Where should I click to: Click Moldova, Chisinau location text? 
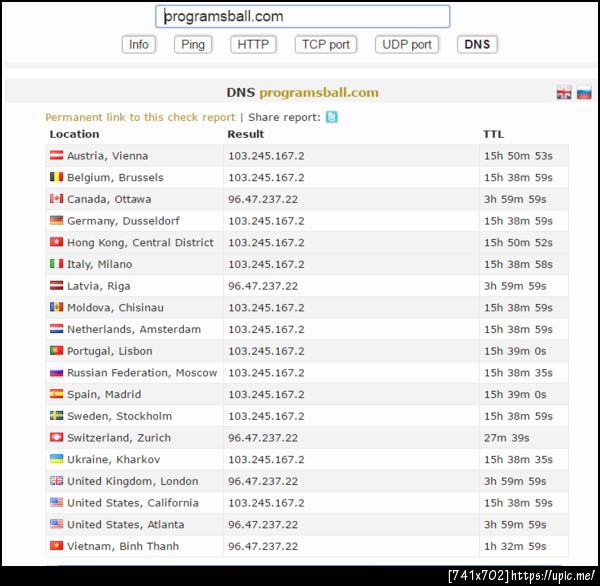click(115, 308)
